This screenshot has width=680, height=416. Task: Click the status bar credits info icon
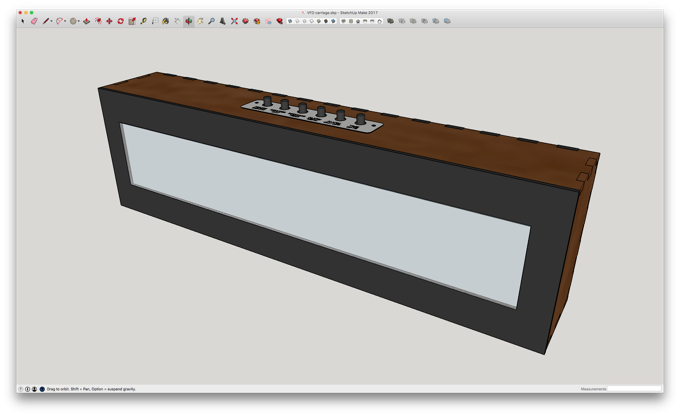click(27, 389)
